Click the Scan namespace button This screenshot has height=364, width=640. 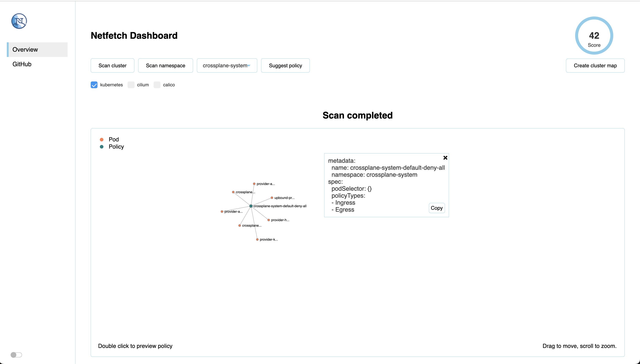click(x=166, y=66)
